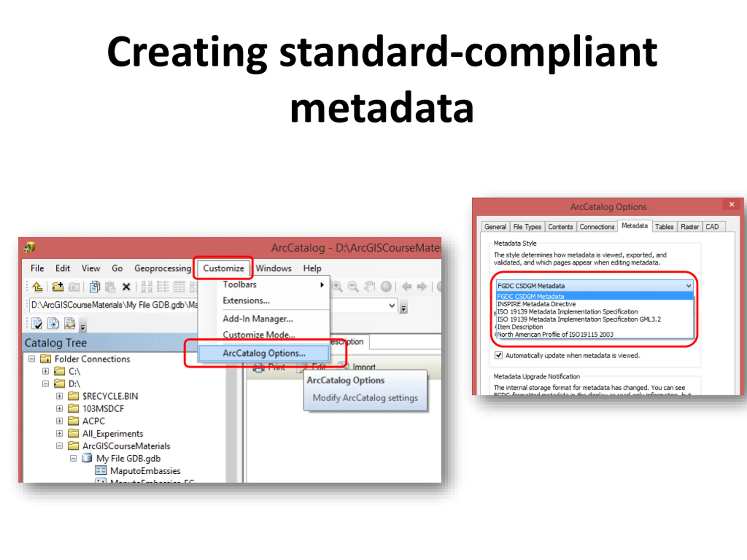The height and width of the screenshot is (560, 747).
Task: Click the Folder Connections icon
Action: point(46,358)
